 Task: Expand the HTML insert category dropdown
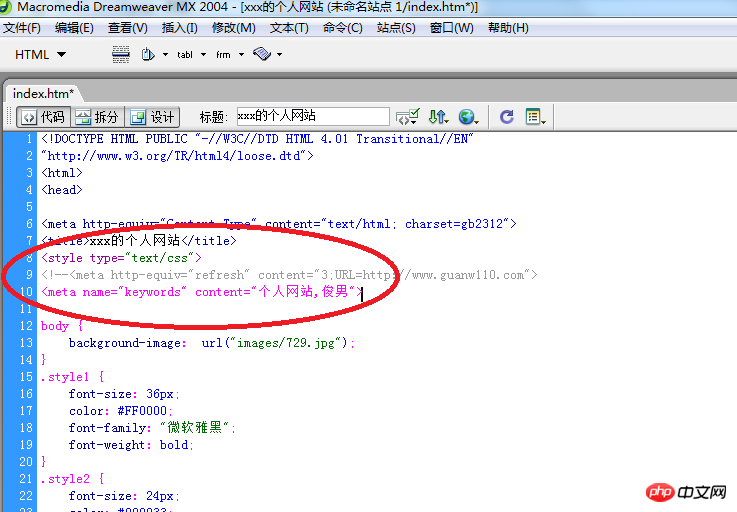(40, 55)
